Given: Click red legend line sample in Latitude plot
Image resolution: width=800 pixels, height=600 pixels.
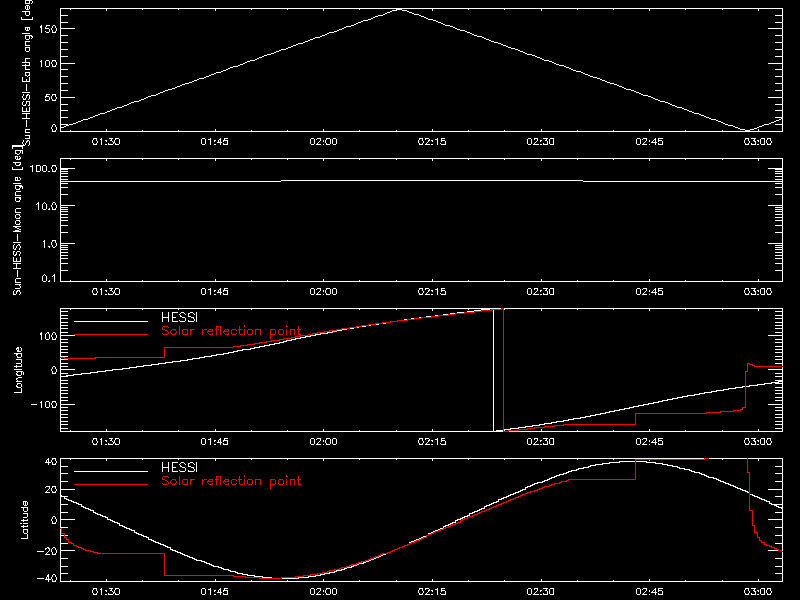Looking at the screenshot, I should point(111,485).
